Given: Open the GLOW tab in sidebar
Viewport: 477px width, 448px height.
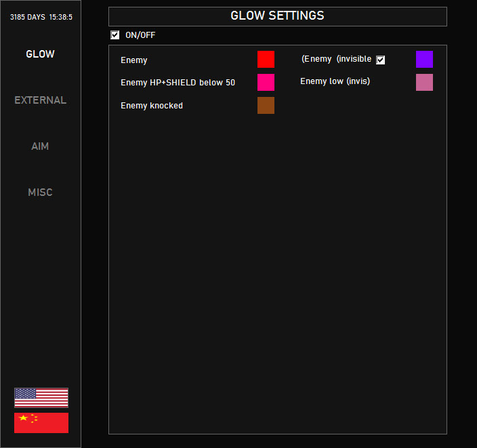Looking at the screenshot, I should coord(40,54).
